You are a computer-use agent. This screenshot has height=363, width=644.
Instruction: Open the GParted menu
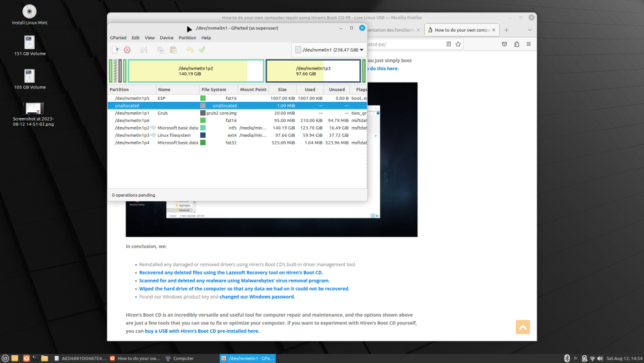(118, 38)
